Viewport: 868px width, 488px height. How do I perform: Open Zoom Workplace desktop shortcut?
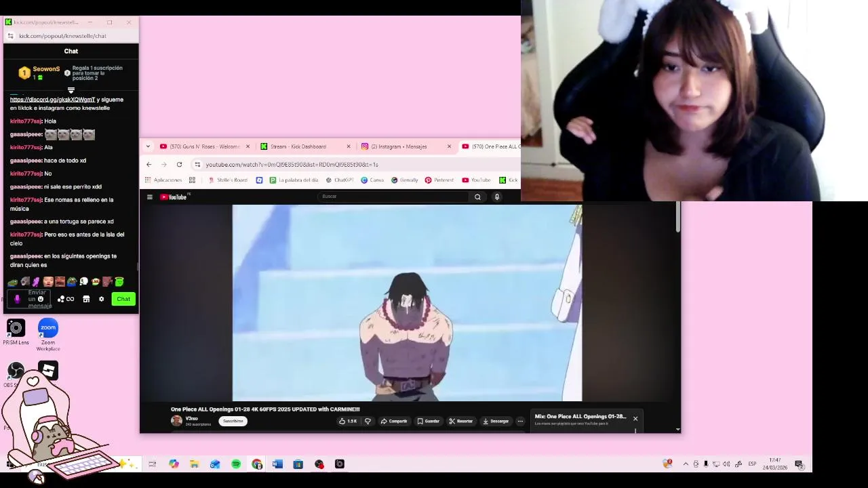(x=48, y=335)
